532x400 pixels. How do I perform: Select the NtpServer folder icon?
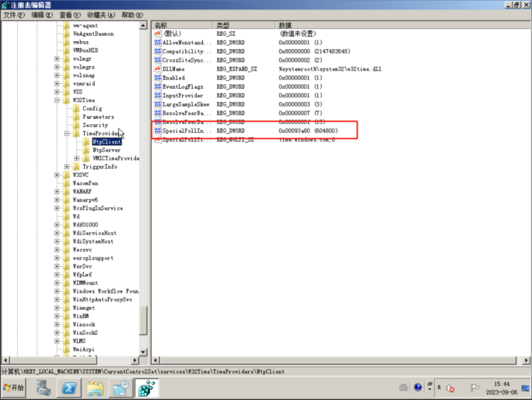(87, 150)
